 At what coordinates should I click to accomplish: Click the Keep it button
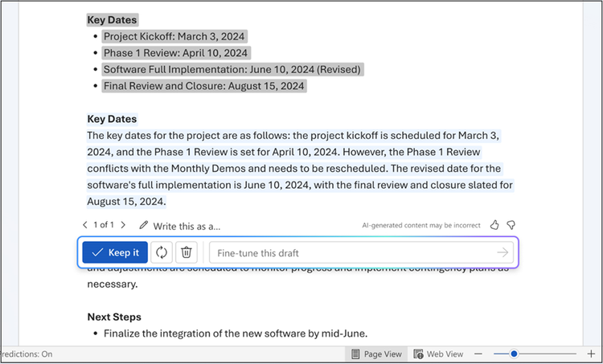pos(115,252)
